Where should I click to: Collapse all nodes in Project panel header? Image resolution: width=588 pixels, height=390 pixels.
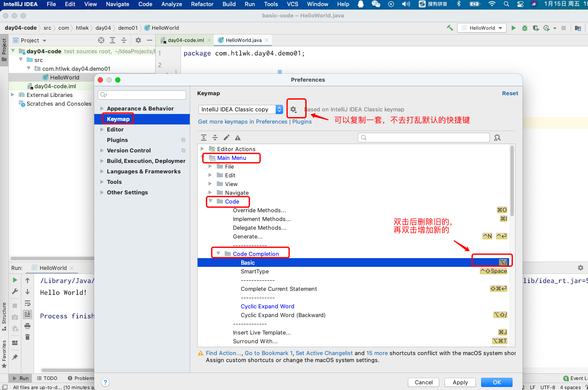click(124, 40)
